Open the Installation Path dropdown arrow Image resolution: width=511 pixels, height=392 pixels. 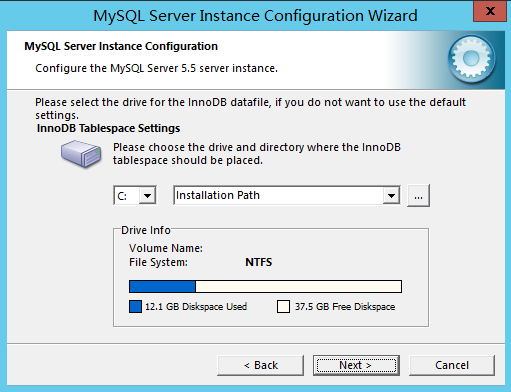(x=391, y=196)
